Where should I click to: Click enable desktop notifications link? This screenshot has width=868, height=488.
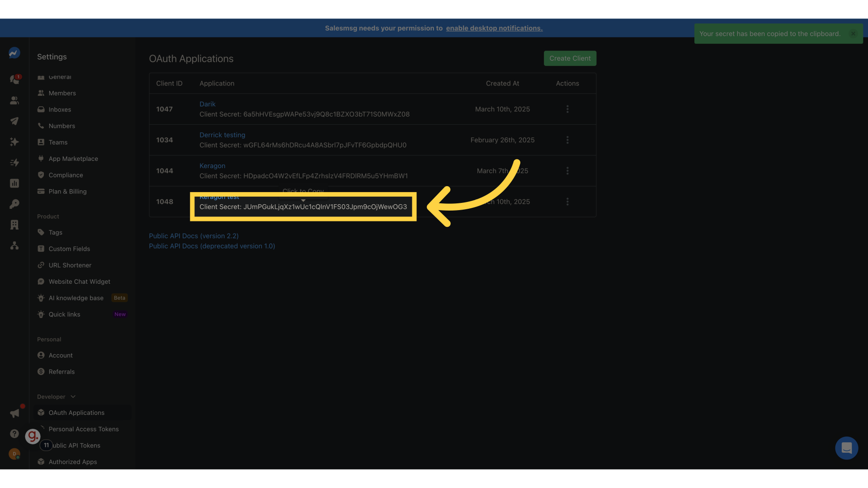tap(494, 28)
